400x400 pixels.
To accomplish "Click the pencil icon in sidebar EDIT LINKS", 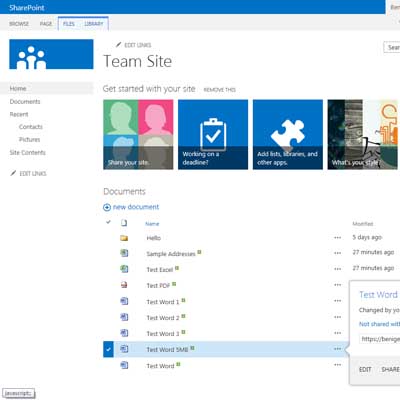I will (x=13, y=173).
